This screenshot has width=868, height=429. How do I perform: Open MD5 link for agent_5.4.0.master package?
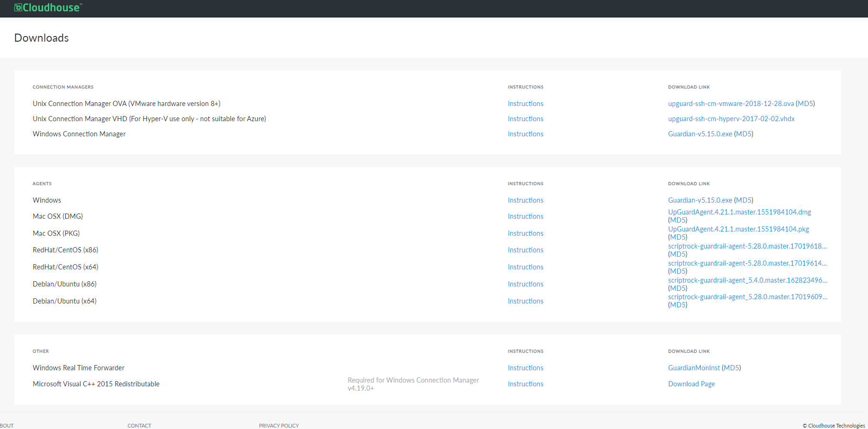[x=678, y=288]
